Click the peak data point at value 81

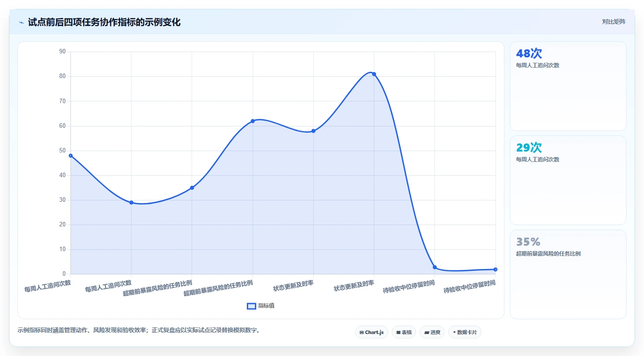pyautogui.click(x=374, y=74)
